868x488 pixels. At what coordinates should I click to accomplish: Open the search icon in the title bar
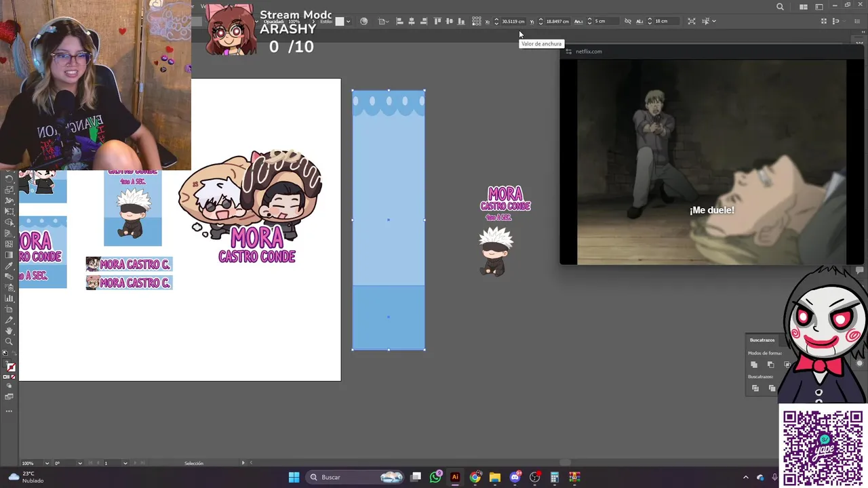coord(780,7)
